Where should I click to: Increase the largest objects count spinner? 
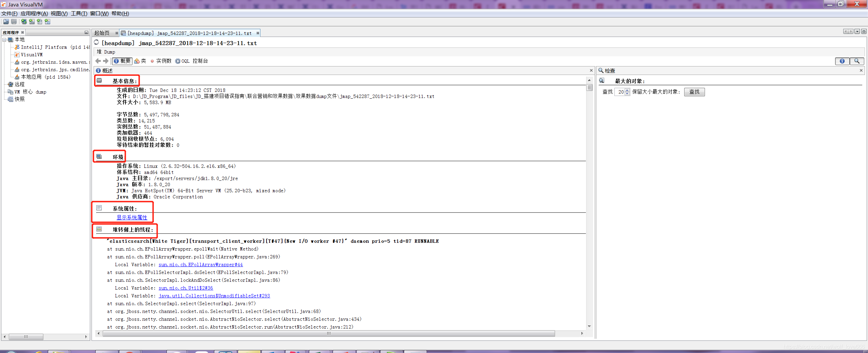pos(627,90)
